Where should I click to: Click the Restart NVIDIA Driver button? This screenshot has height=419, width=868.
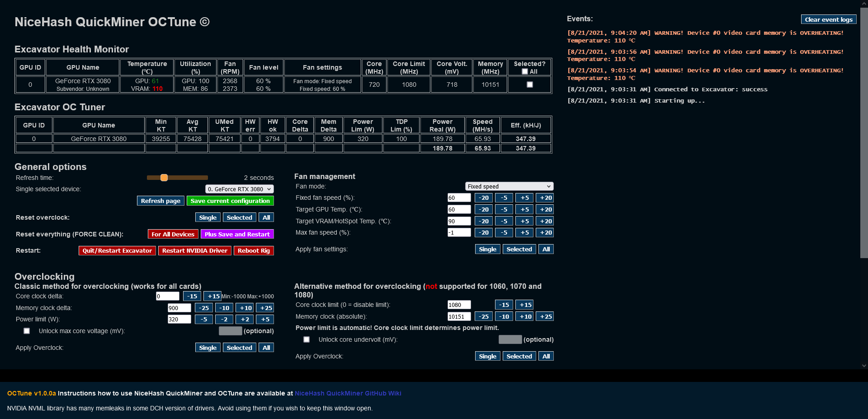tap(195, 250)
